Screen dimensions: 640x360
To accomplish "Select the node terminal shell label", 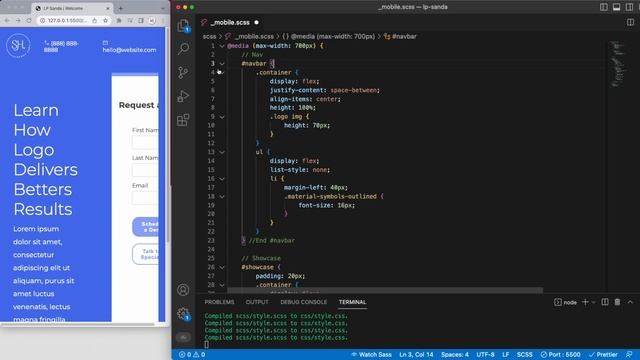I will [x=566, y=302].
